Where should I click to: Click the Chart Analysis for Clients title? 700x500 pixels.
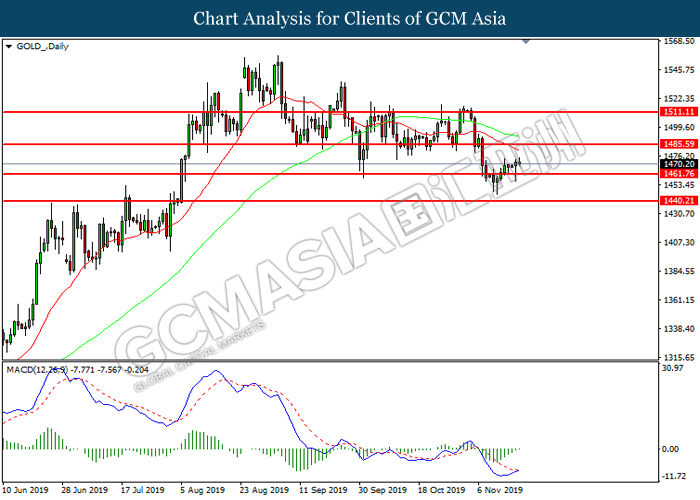[350, 18]
